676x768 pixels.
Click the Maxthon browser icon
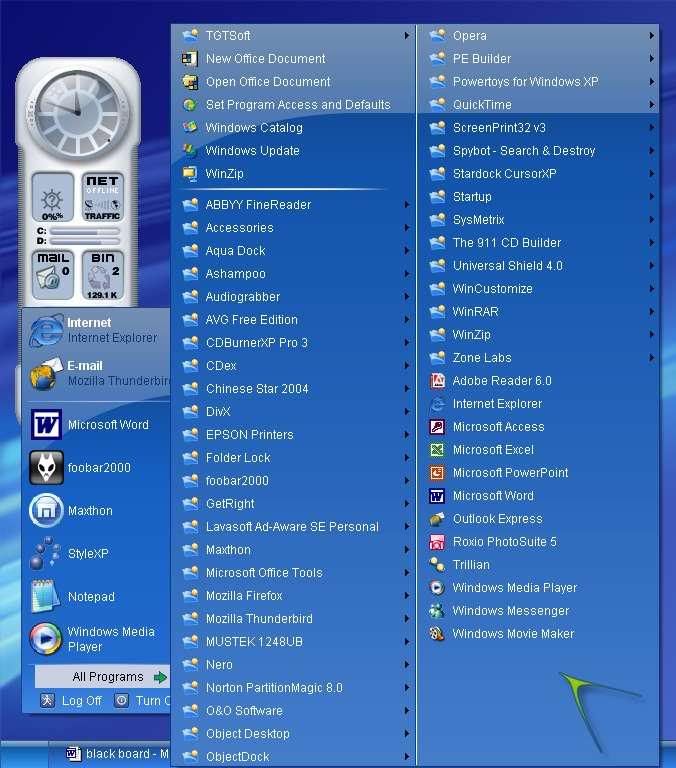(x=47, y=510)
